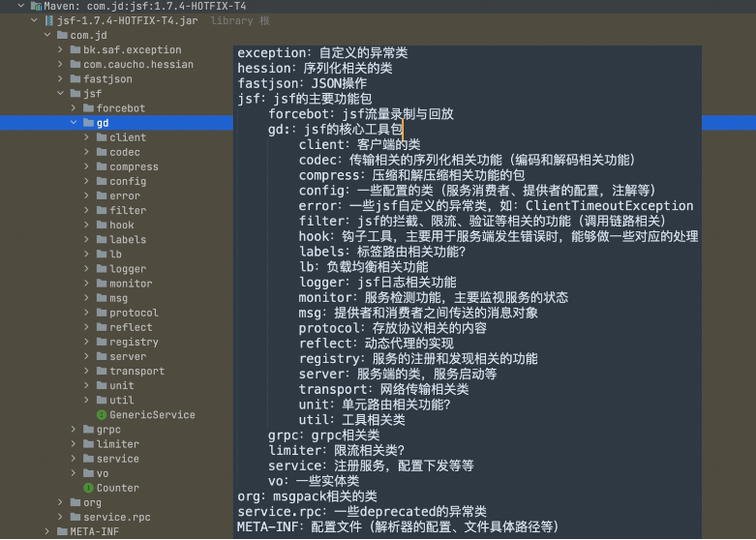
Task: Collapse the jsf package chevron
Action: [60, 93]
